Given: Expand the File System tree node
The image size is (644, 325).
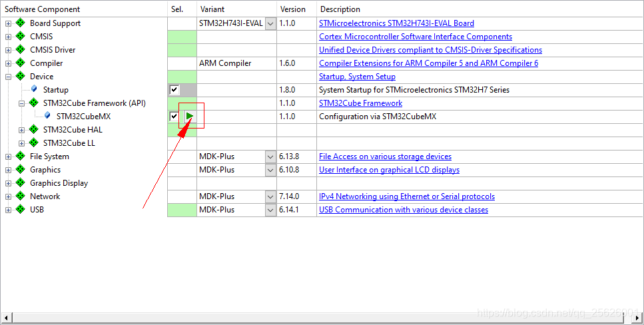Looking at the screenshot, I should pos(8,157).
